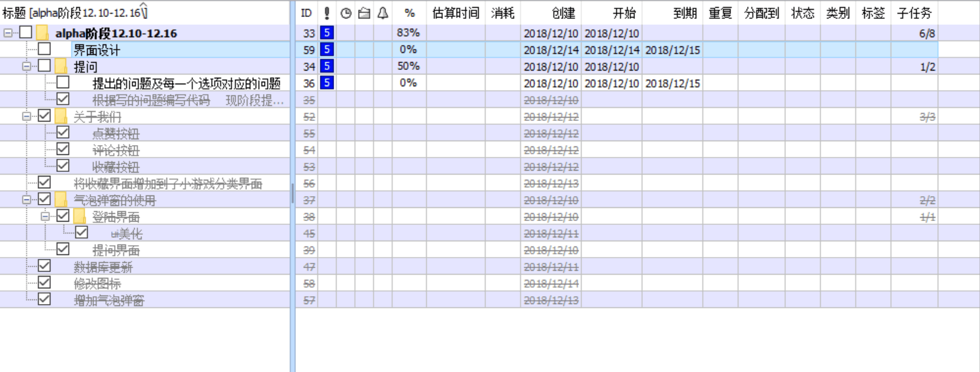Image resolution: width=980 pixels, height=372 pixels.
Task: Check the 界面设计 task checkbox
Action: tap(44, 49)
